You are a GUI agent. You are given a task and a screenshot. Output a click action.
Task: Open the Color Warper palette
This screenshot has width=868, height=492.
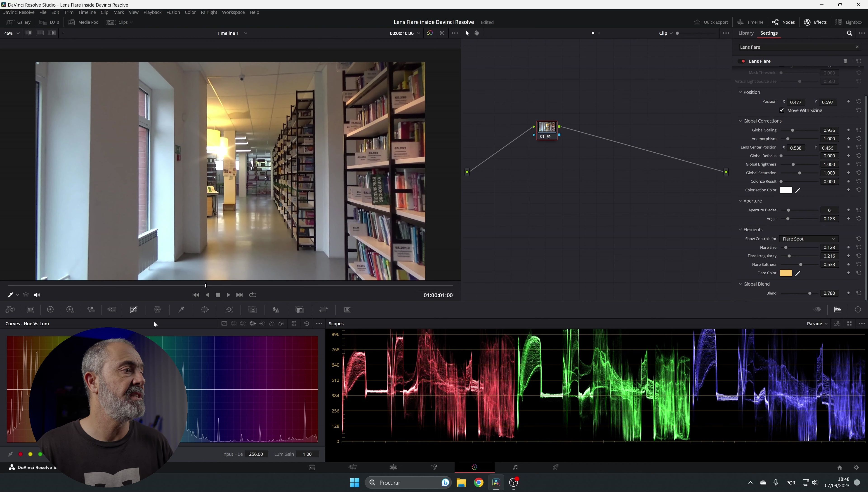pyautogui.click(x=157, y=310)
